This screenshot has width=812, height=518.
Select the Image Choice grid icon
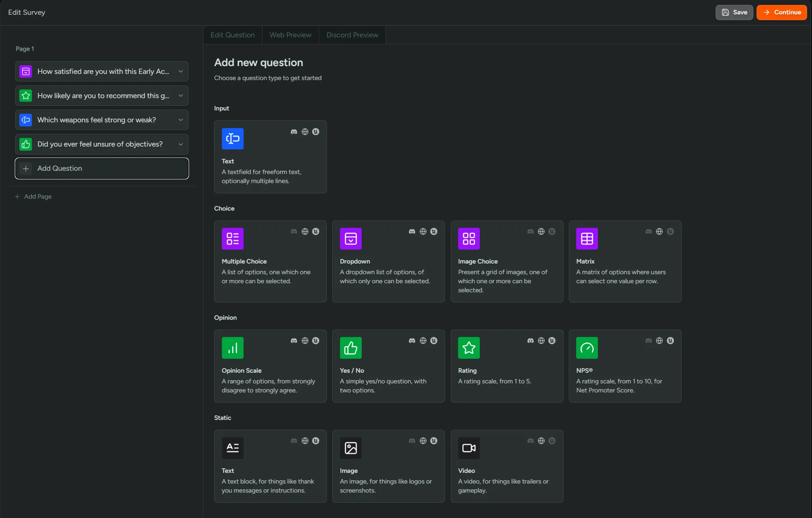click(x=469, y=238)
